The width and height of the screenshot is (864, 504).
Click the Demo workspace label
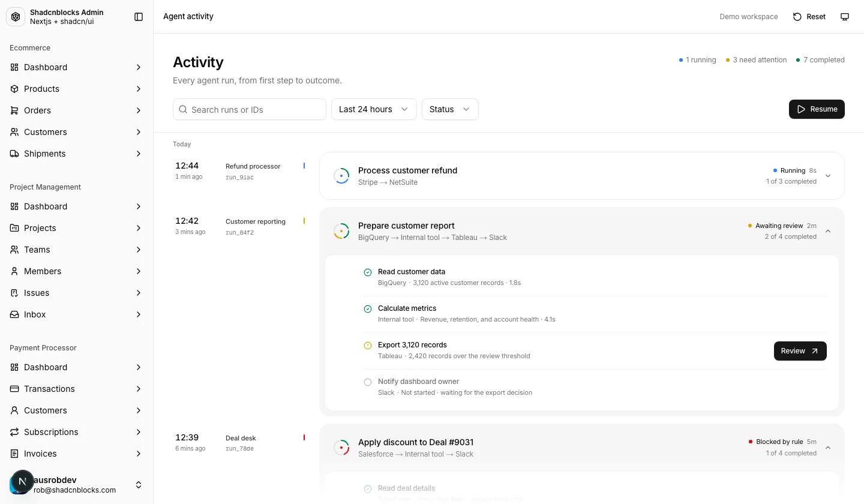[749, 17]
